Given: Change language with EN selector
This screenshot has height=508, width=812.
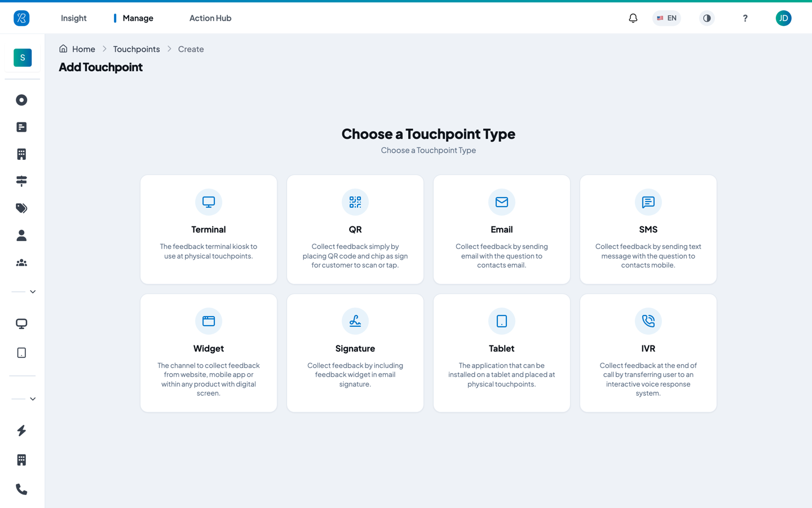Looking at the screenshot, I should (667, 18).
